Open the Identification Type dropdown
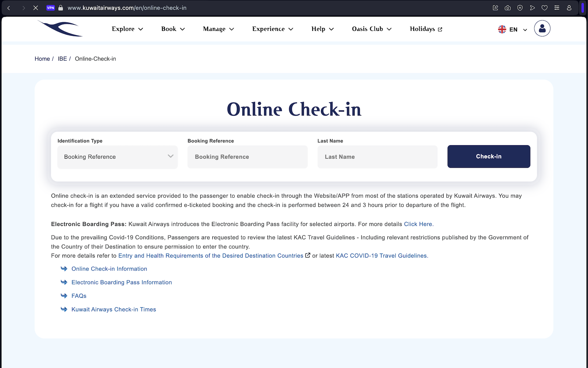The width and height of the screenshot is (588, 368). [x=118, y=157]
